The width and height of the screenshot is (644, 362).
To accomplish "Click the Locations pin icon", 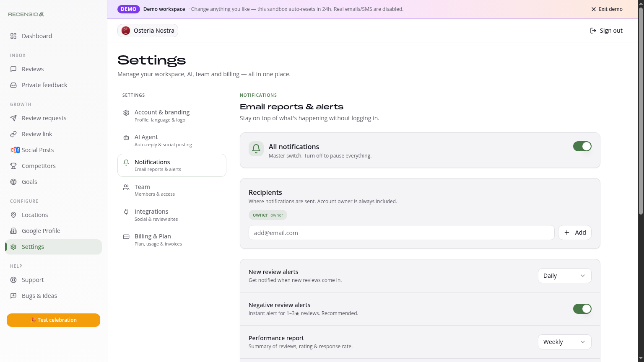I will [x=13, y=215].
